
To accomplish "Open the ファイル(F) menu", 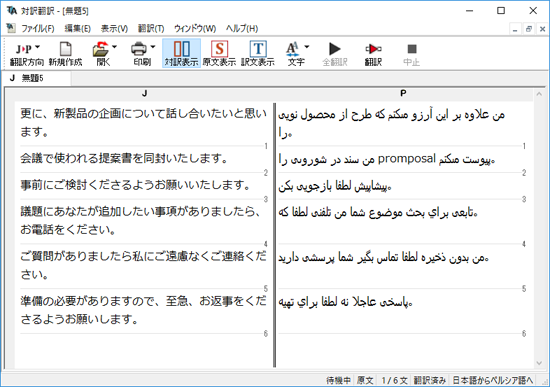I will 38,28.
